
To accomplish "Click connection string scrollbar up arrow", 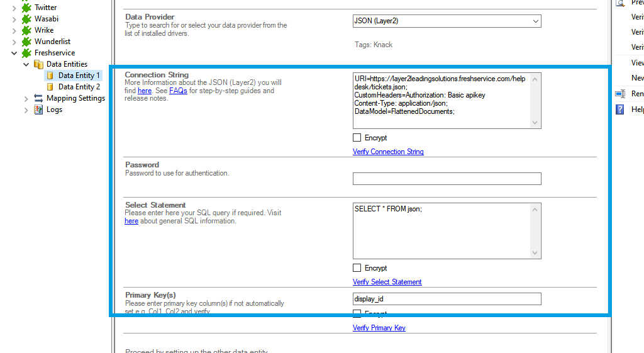I will tap(535, 79).
